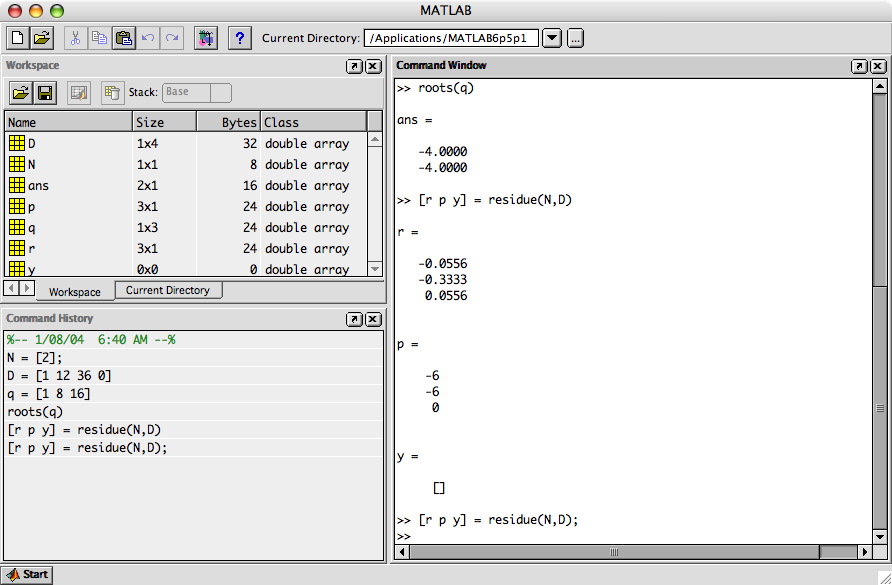The width and height of the screenshot is (892, 585).
Task: Expand the Current Directory dropdown arrow
Action: (x=552, y=38)
